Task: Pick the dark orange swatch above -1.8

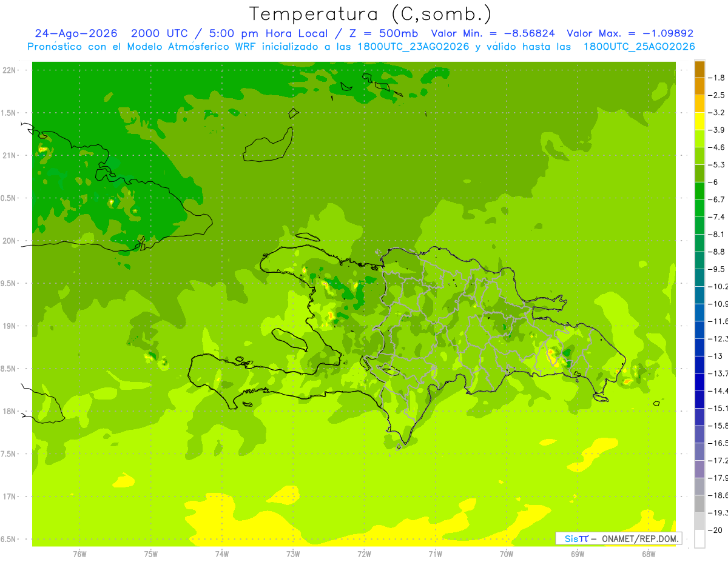Action: [x=699, y=69]
